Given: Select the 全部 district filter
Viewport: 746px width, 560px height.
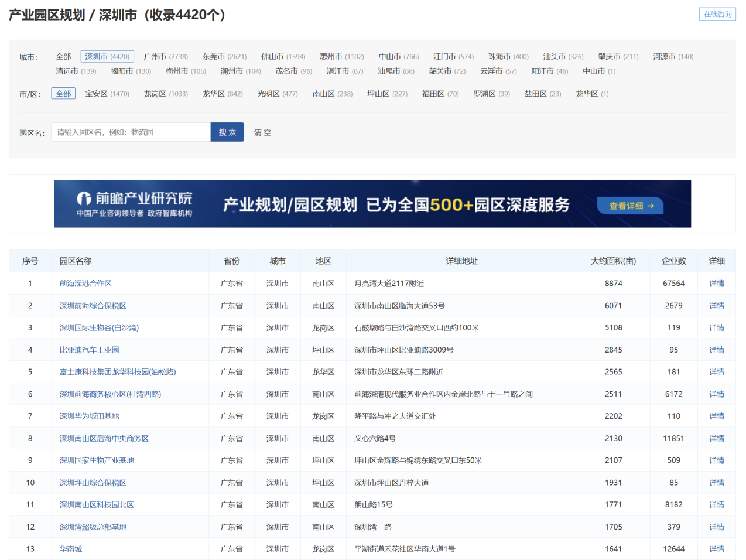Looking at the screenshot, I should pyautogui.click(x=63, y=93).
